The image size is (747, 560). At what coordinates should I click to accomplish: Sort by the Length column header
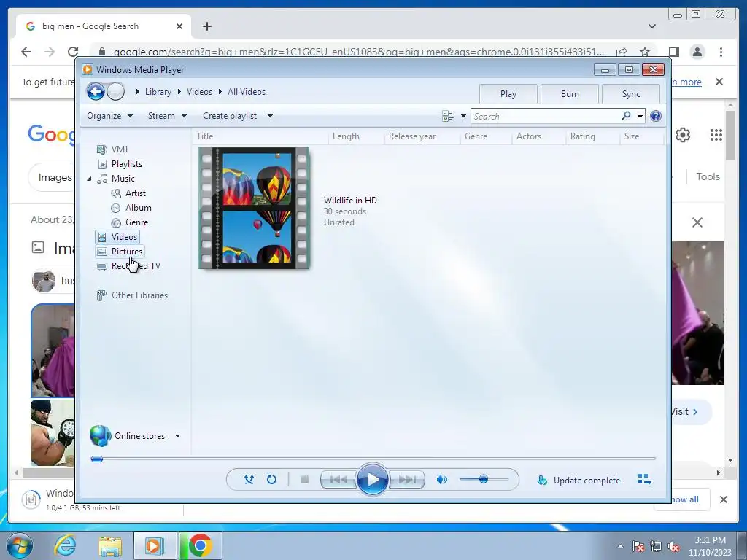pos(356,136)
